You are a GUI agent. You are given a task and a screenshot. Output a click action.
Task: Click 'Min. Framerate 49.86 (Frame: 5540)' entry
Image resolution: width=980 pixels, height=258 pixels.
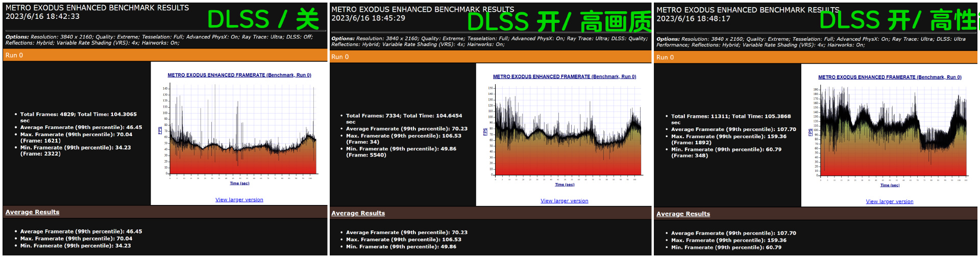(401, 152)
